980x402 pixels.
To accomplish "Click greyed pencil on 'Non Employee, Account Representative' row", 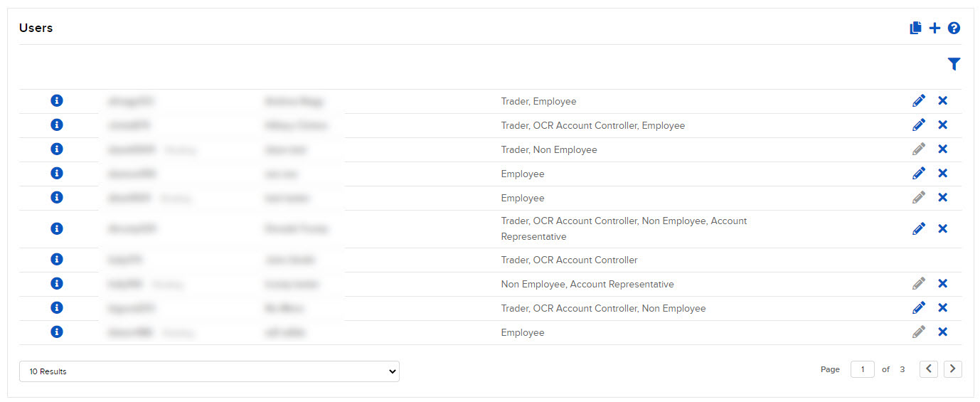I will click(x=919, y=284).
